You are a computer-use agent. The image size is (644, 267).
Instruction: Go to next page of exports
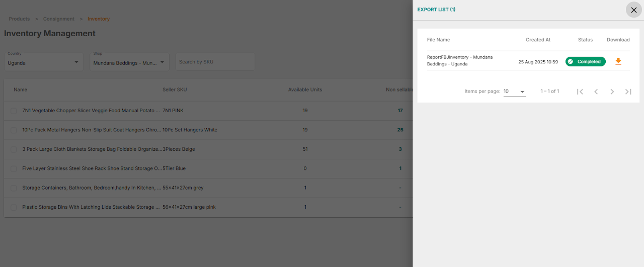coord(612,92)
